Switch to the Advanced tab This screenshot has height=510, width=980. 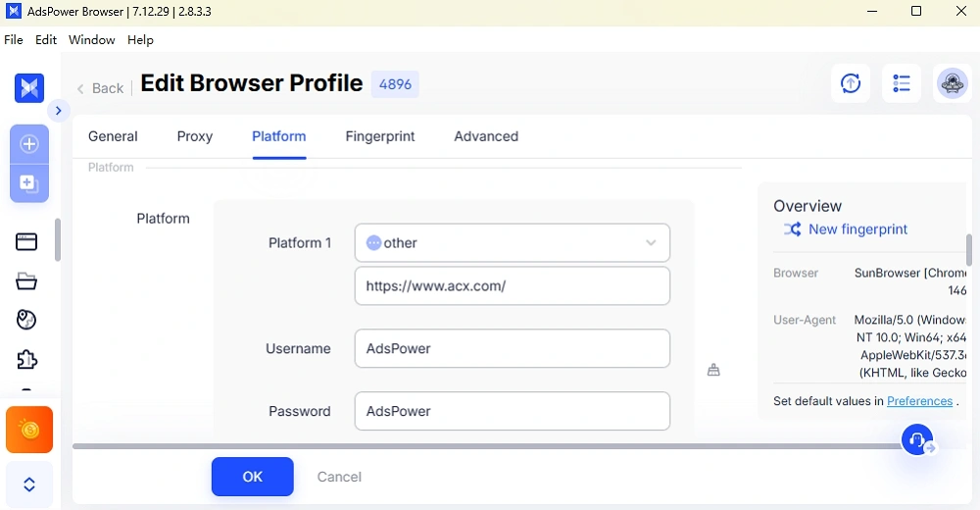point(486,136)
